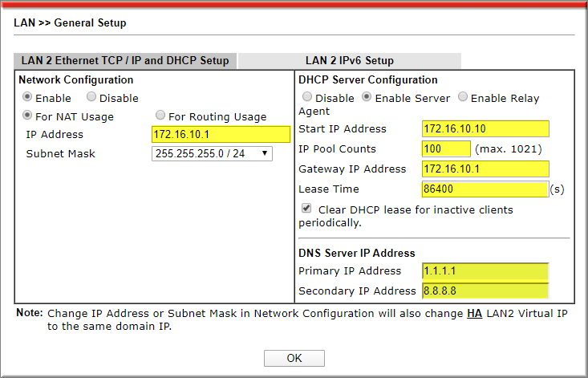Select the Enable Relay Agent radio button
Screen dimensions: 588x378
coord(463,97)
